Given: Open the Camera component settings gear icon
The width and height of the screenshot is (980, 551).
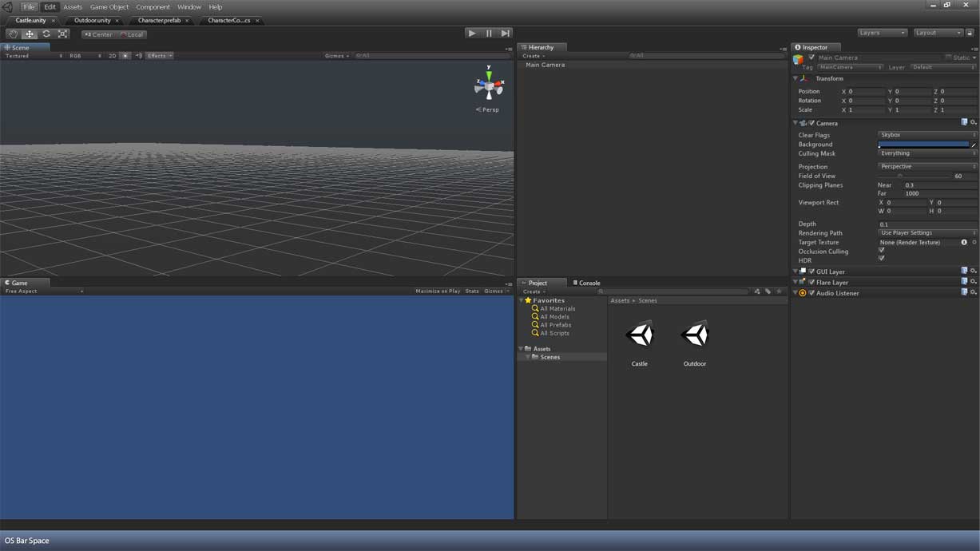Looking at the screenshot, I should 972,123.
